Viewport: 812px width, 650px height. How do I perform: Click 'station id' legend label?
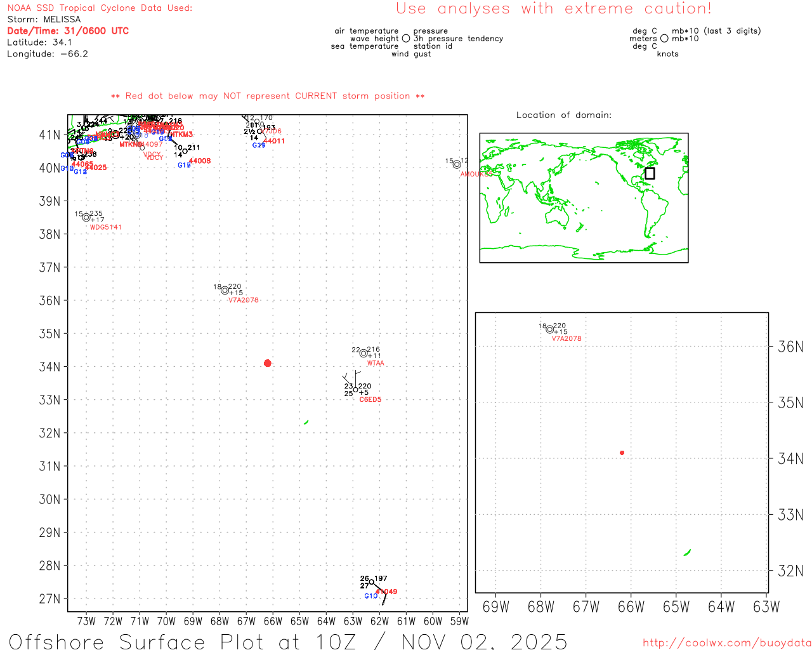(433, 46)
